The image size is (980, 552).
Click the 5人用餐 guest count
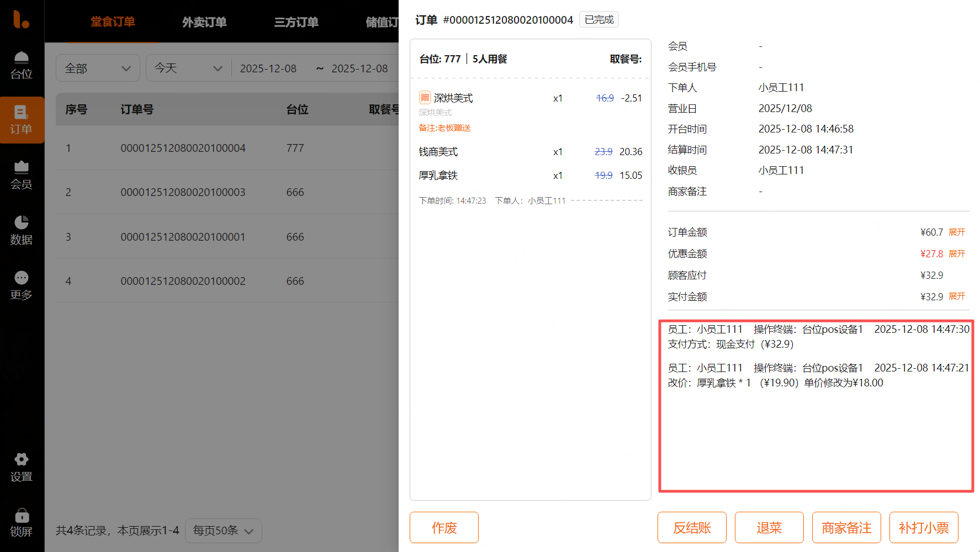point(490,59)
